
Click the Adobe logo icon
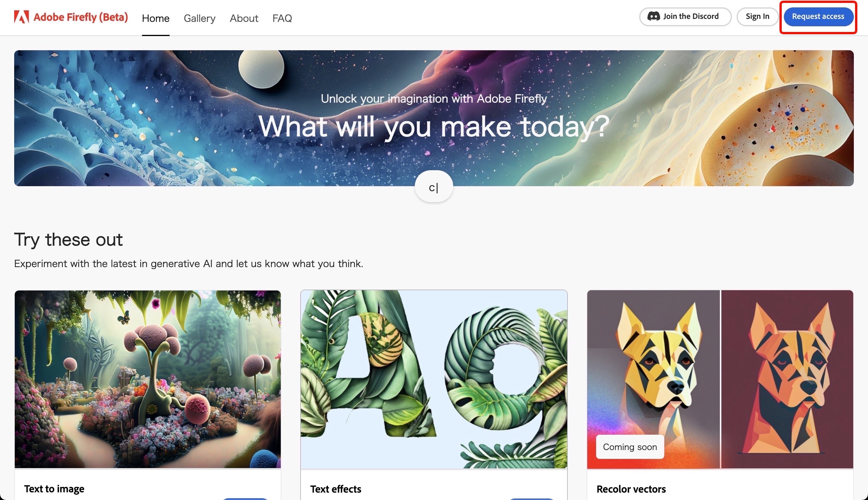tap(21, 17)
